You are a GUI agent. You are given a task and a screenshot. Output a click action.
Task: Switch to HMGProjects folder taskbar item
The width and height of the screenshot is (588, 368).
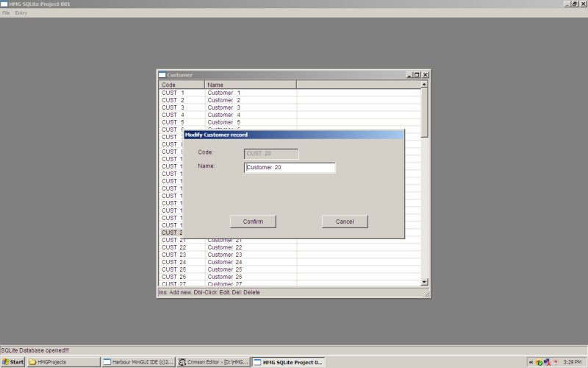(x=64, y=362)
